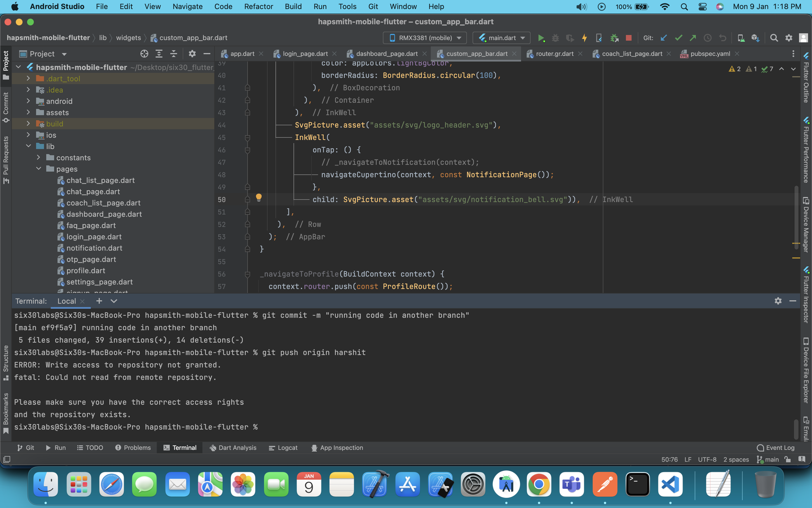Click Select Opened File target icon

(144, 54)
